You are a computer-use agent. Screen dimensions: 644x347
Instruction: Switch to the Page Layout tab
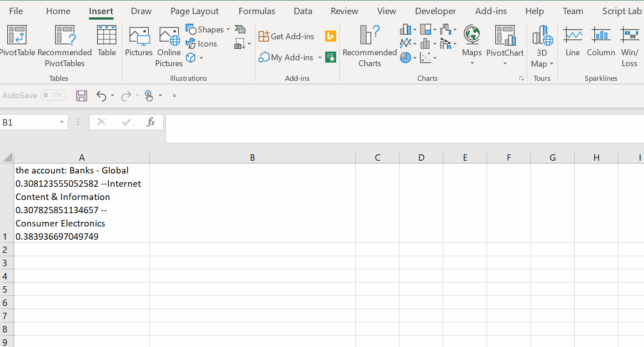click(194, 11)
